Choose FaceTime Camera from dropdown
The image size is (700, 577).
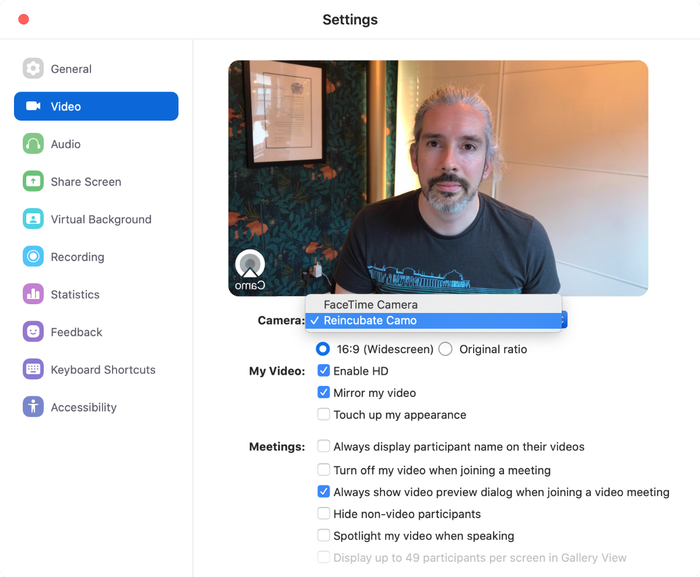(433, 305)
